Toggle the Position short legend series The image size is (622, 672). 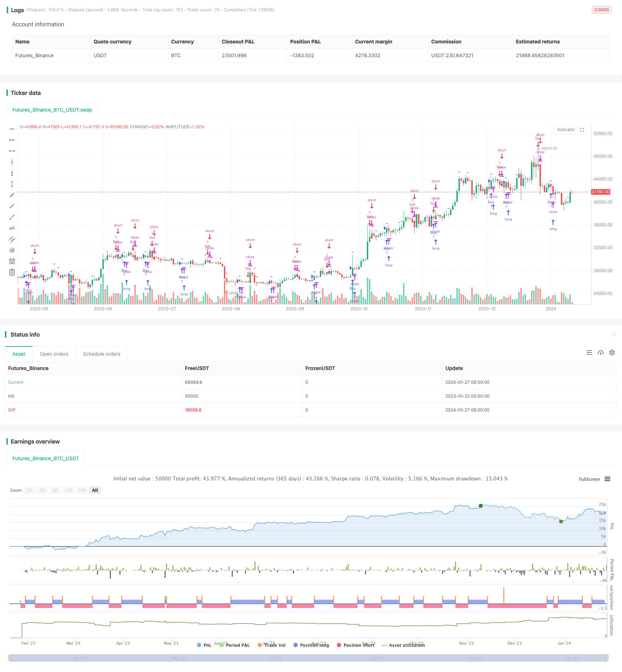355,645
